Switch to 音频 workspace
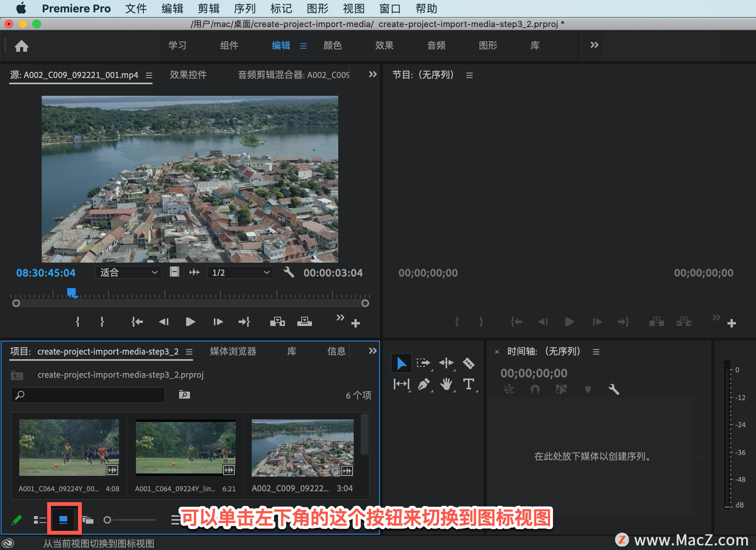Viewport: 756px width, 550px height. 436,45
